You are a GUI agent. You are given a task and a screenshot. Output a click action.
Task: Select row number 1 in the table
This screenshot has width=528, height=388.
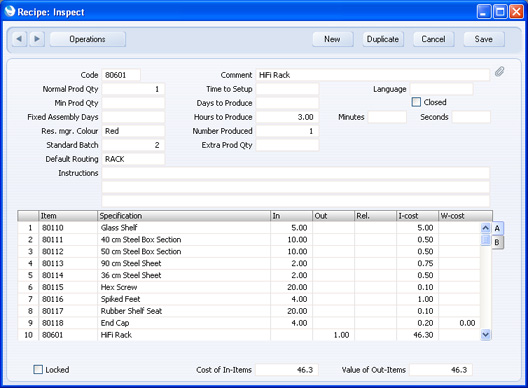pos(28,228)
